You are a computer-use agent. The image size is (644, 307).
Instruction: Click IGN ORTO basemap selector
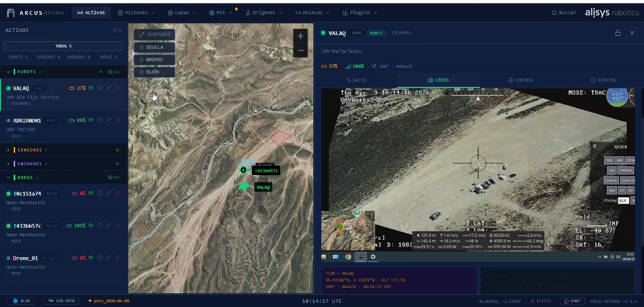tap(61, 301)
